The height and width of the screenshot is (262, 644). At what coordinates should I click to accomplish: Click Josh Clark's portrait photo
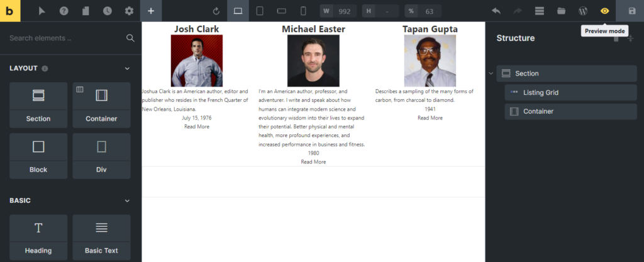tap(197, 61)
